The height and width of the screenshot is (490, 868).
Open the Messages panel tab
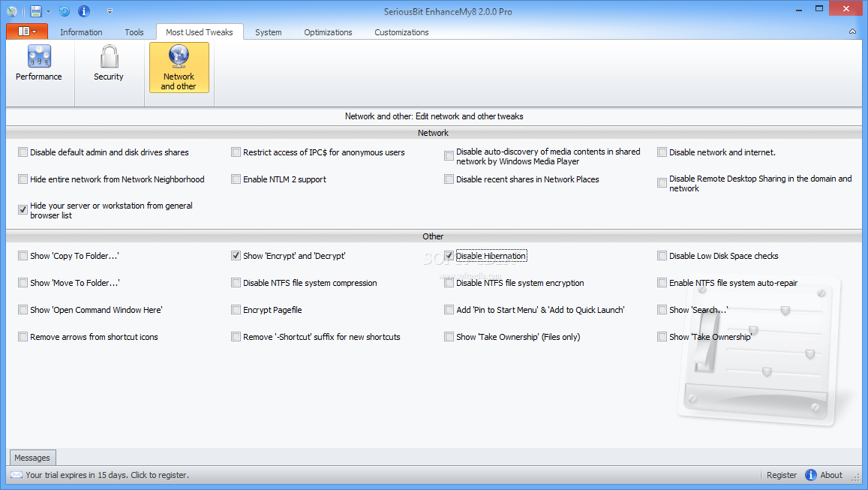tap(32, 458)
